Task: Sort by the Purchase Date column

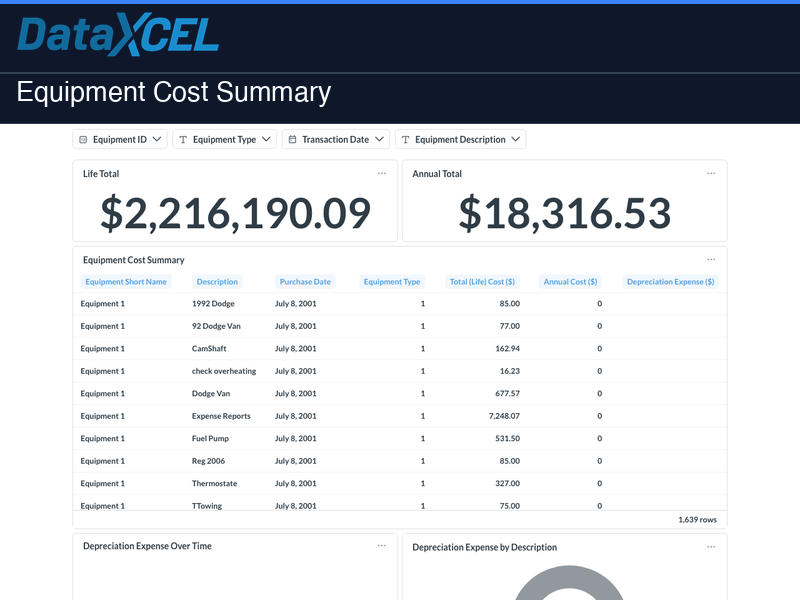Action: click(x=305, y=281)
